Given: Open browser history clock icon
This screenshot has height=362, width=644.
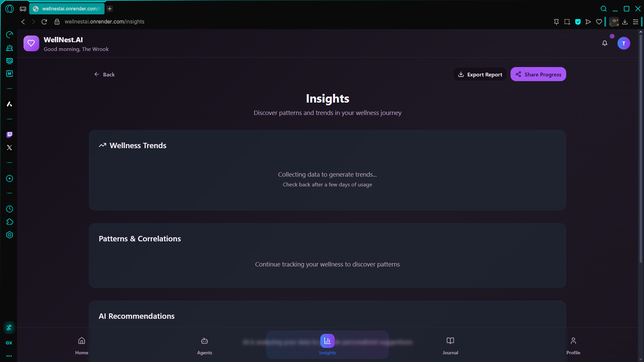Looking at the screenshot, I should point(9,209).
